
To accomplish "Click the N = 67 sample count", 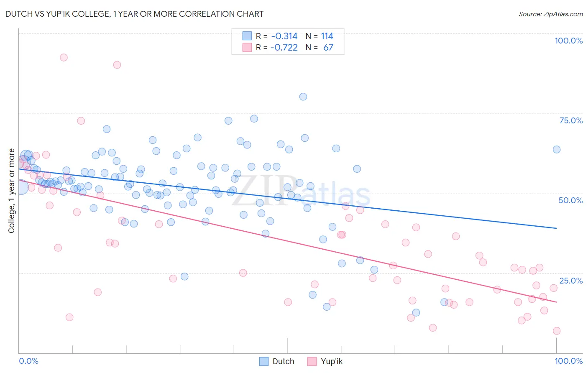I will tap(320, 47).
